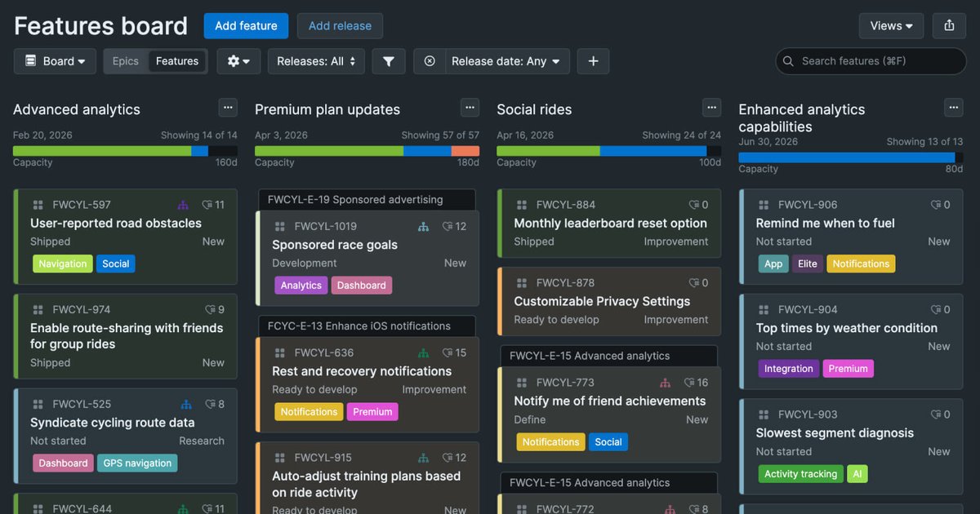Open the filter funnel icon
This screenshot has width=980, height=514.
[x=389, y=61]
